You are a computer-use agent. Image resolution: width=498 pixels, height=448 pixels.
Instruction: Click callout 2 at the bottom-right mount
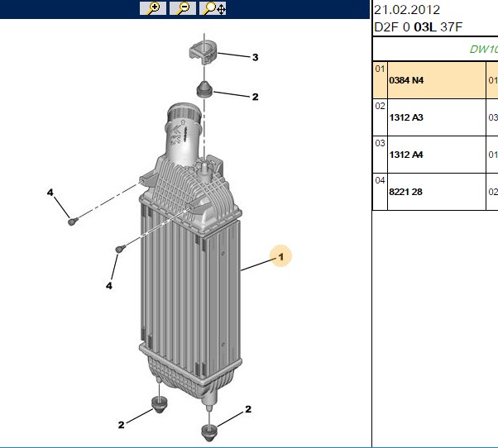[248, 409]
